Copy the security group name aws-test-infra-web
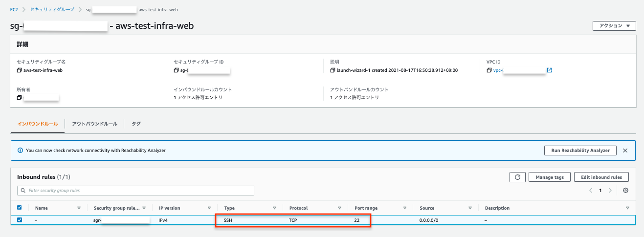Screen dimensions: 644x237 click(x=20, y=70)
